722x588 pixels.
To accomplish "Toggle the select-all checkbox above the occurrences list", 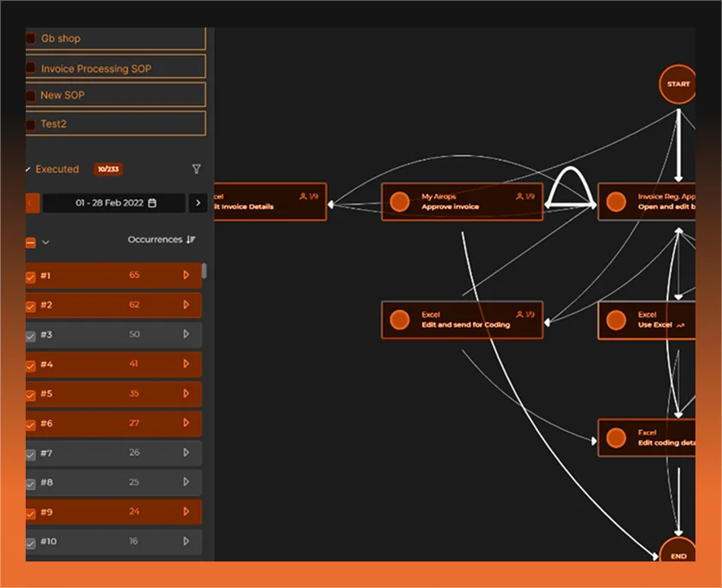I will pos(29,241).
